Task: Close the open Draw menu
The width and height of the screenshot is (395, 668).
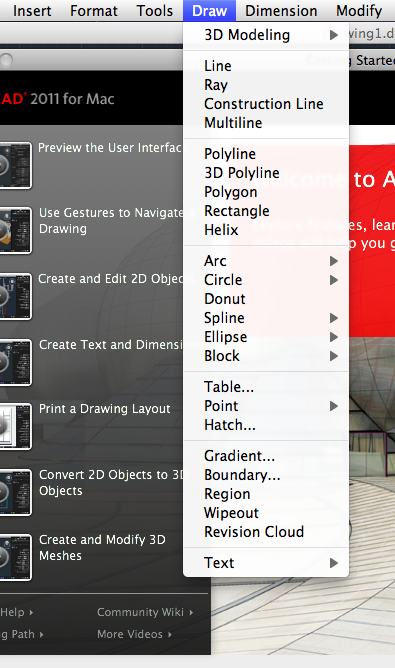Action: click(209, 11)
